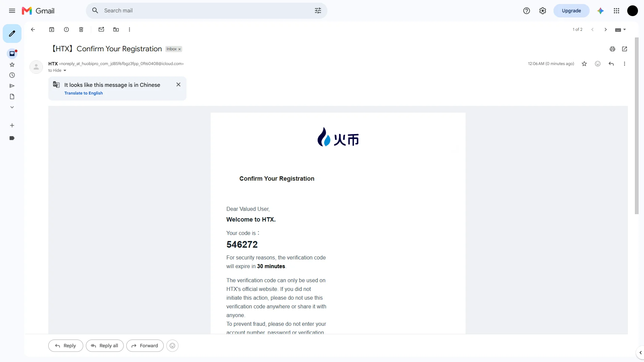Delete this email with trash icon
This screenshot has height=362, width=644.
[81, 29]
